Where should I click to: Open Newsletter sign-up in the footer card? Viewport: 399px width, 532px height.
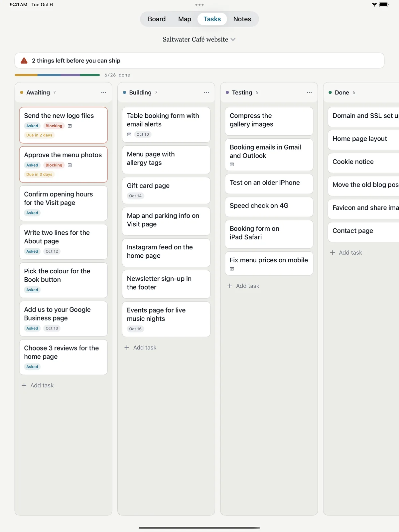point(166,284)
